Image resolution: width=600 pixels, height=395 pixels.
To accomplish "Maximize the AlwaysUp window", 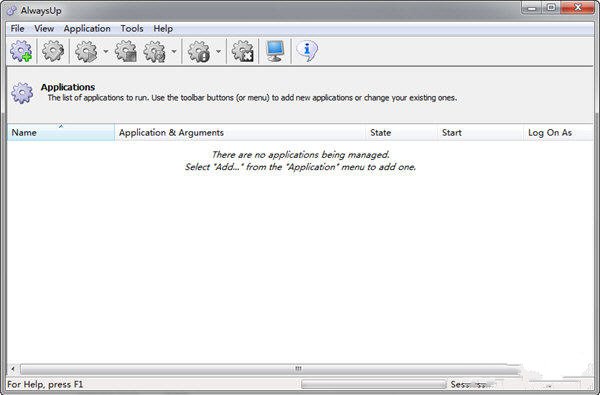I will 551,8.
